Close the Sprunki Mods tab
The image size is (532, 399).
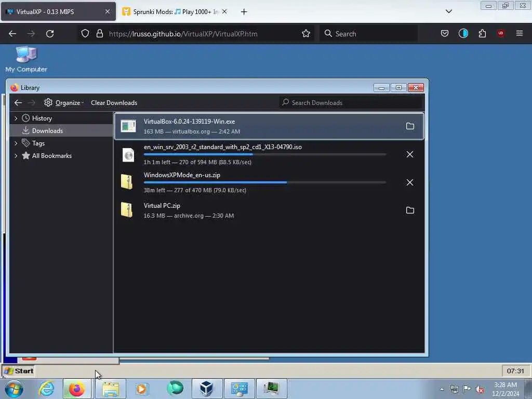pos(224,11)
